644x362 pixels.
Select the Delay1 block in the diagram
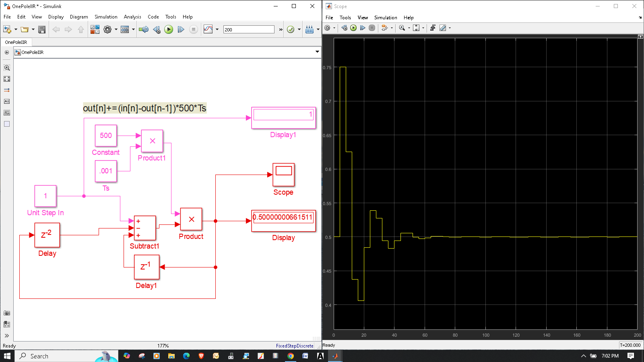click(147, 267)
